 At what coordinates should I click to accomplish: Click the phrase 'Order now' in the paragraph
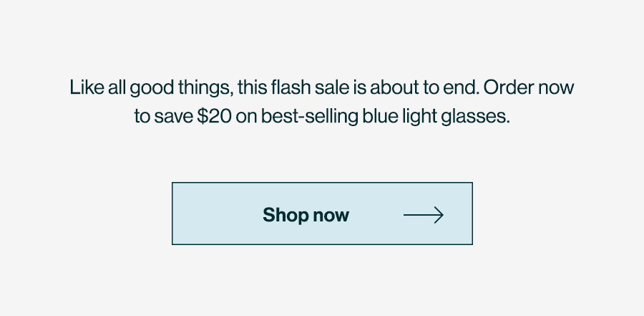(x=529, y=87)
